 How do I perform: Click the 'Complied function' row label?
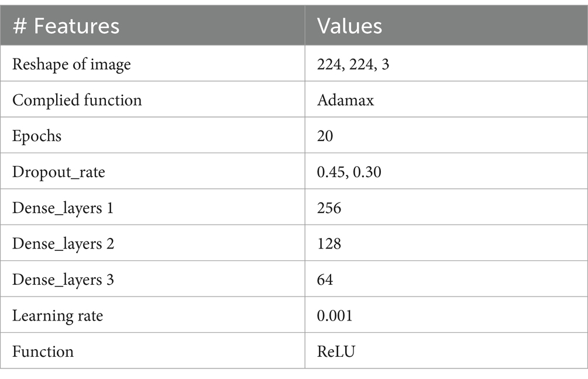coord(77,100)
